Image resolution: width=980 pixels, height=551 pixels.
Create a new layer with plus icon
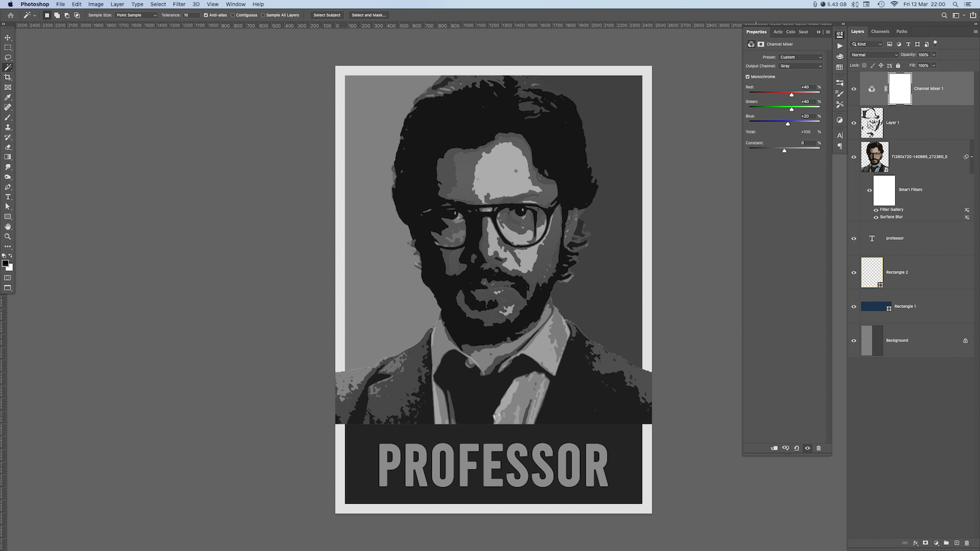956,543
